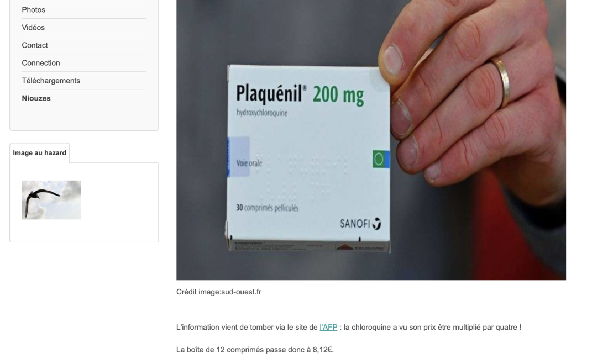608x364 pixels.
Task: Click the hydroxychloroquine label on the box
Action: (x=262, y=113)
